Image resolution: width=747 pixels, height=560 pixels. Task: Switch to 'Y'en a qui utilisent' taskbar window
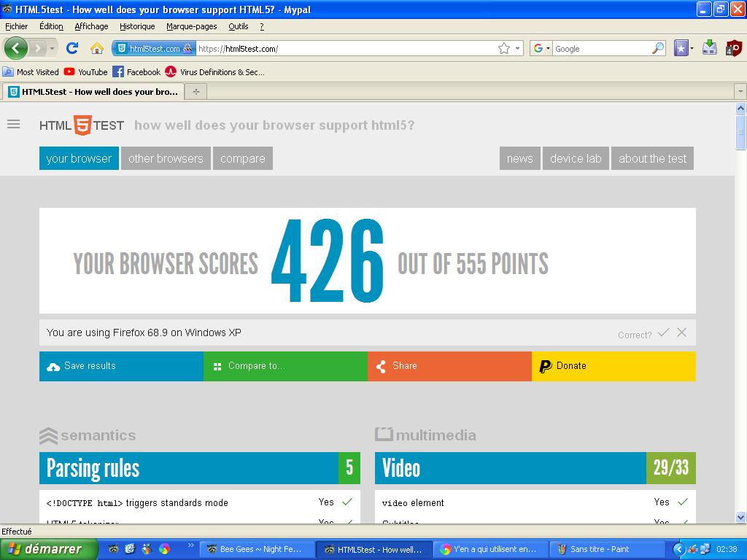pyautogui.click(x=491, y=549)
